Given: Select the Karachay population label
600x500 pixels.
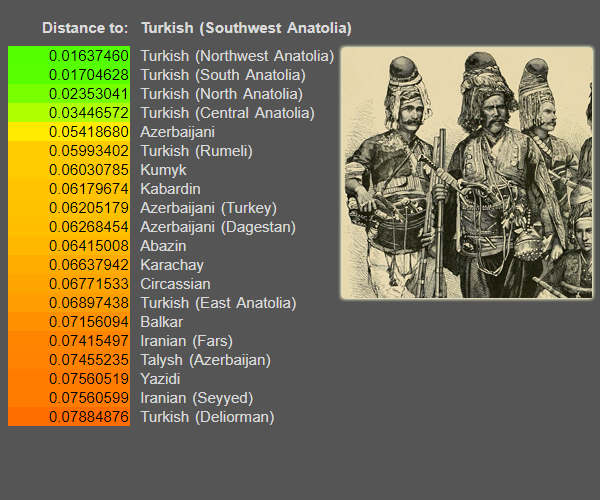Looking at the screenshot, I should coord(172,265).
